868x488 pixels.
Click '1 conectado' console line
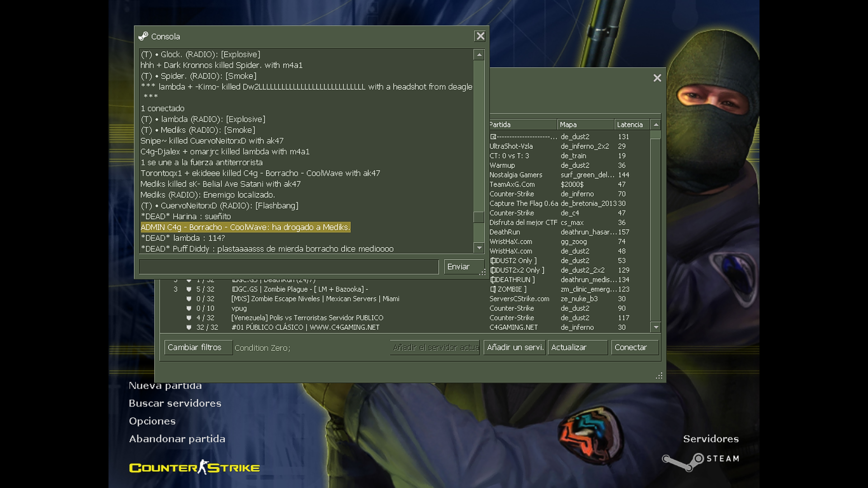[x=162, y=108]
